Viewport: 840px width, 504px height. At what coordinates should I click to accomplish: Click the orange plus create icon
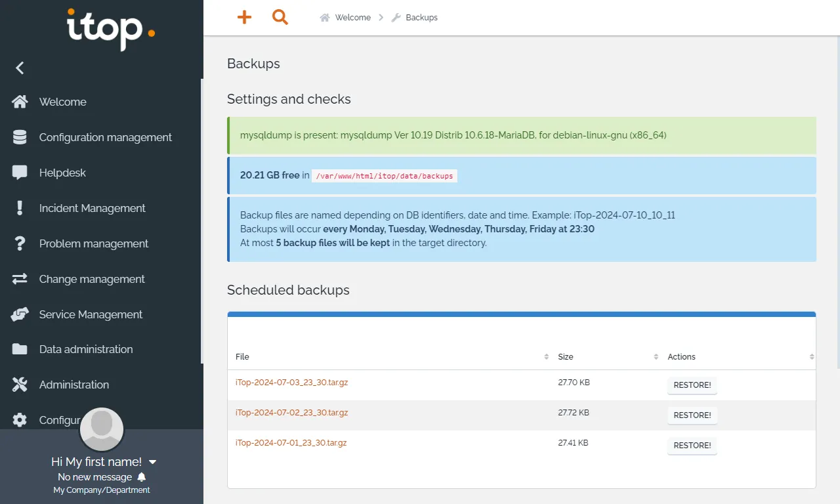click(244, 18)
